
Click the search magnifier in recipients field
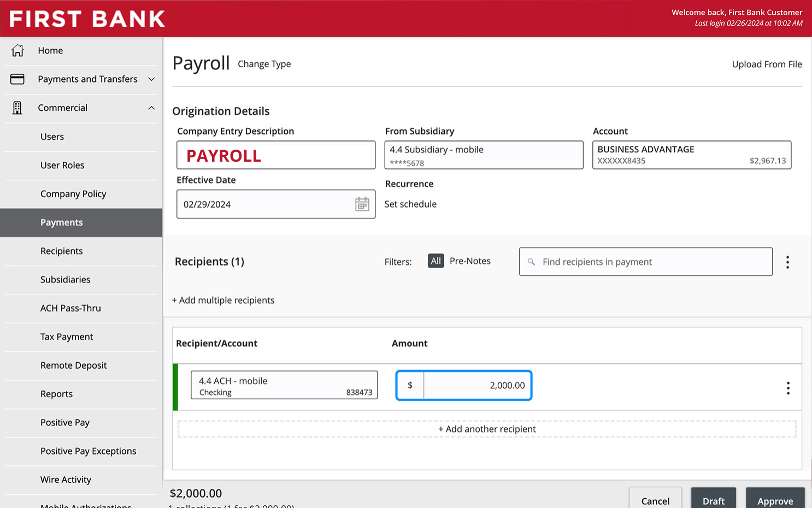click(531, 262)
